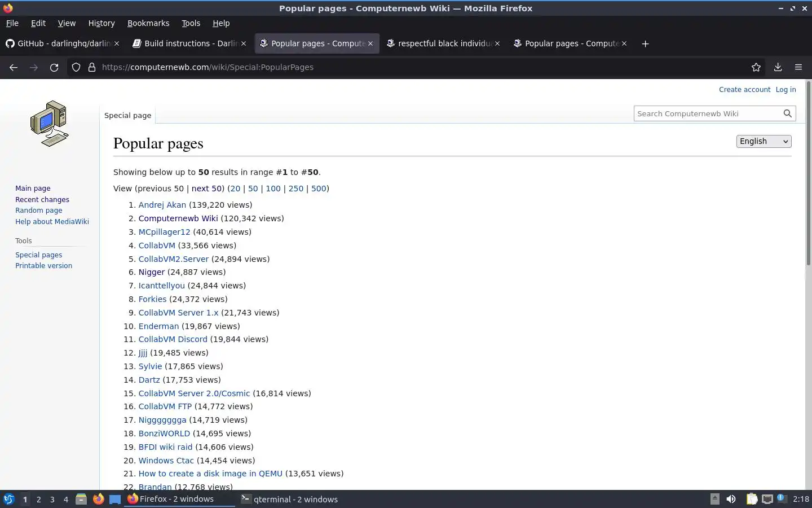
Task: Show 500 results per page
Action: point(319,189)
